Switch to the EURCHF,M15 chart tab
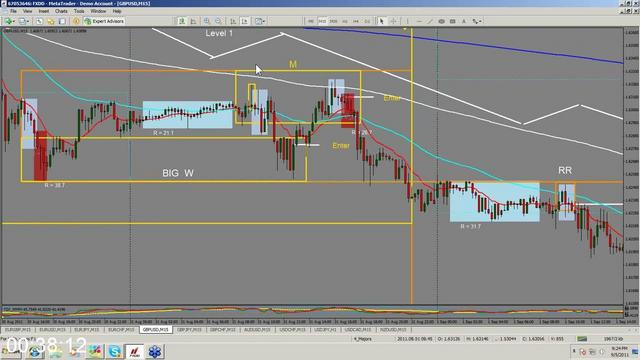This screenshot has height=360, width=640. (121, 329)
